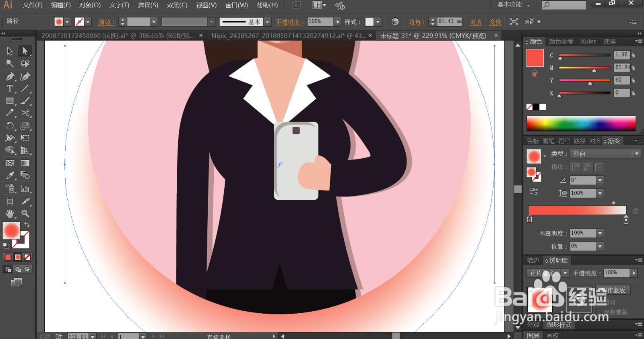Select the Pen tool

[10, 76]
